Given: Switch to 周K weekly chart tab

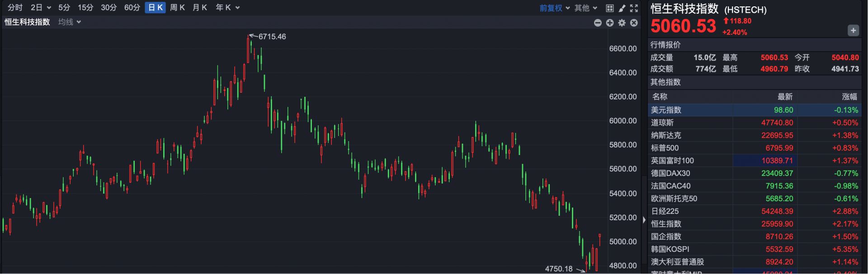Looking at the screenshot, I should point(177,8).
